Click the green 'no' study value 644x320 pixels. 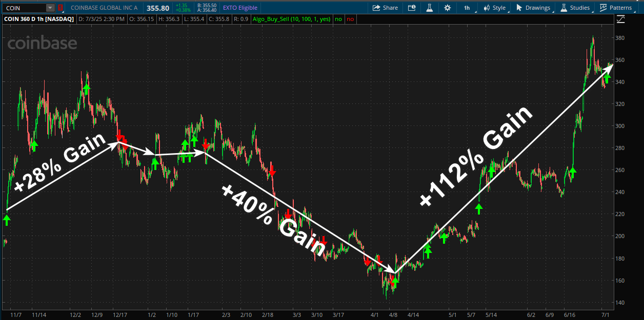[338, 19]
